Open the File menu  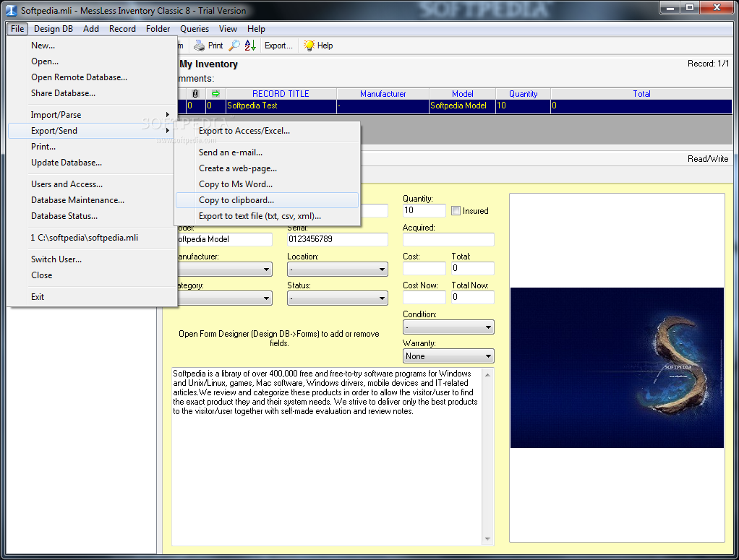pos(17,29)
